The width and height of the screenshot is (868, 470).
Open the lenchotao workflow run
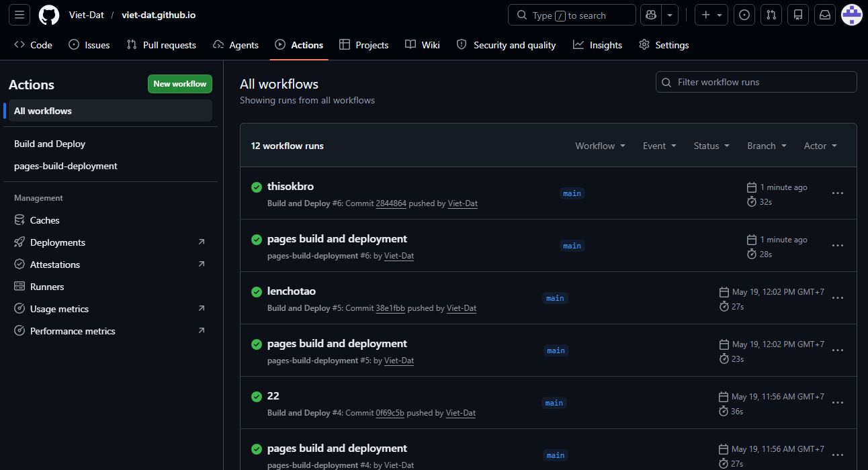click(292, 291)
